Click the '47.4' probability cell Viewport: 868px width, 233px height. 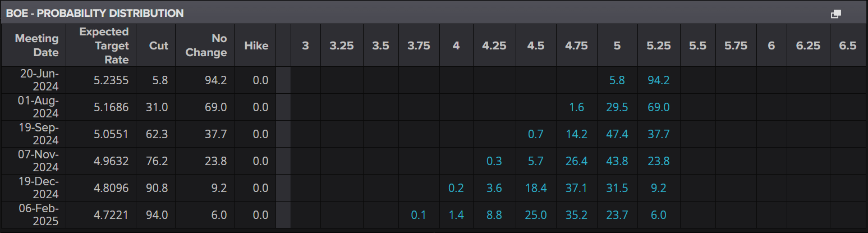coord(617,134)
